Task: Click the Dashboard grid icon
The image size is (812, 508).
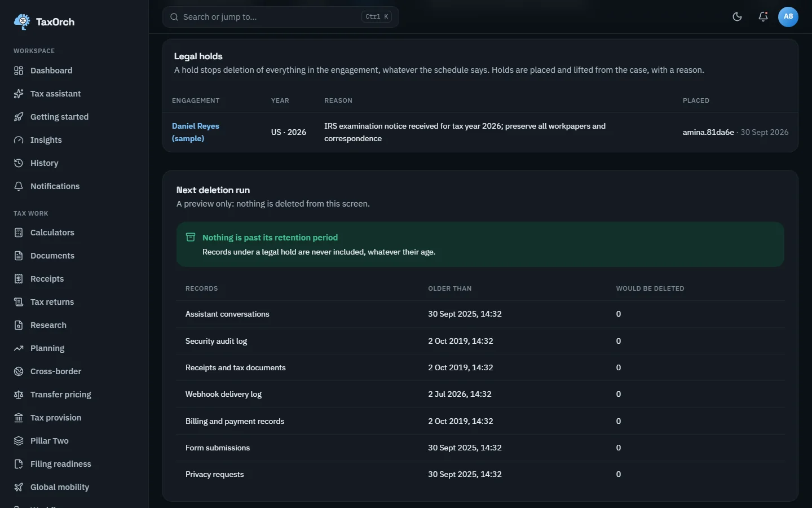Action: point(19,71)
